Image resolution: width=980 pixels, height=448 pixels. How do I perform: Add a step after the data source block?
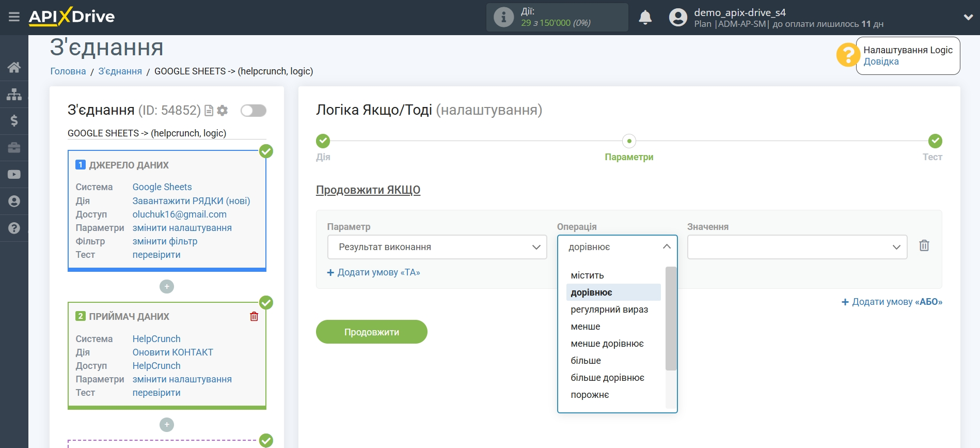coord(166,286)
